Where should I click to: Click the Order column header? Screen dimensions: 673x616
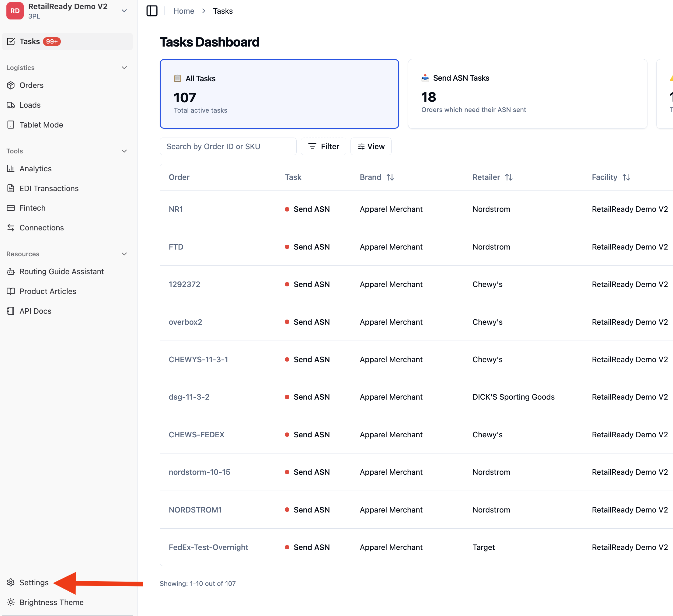(x=179, y=177)
